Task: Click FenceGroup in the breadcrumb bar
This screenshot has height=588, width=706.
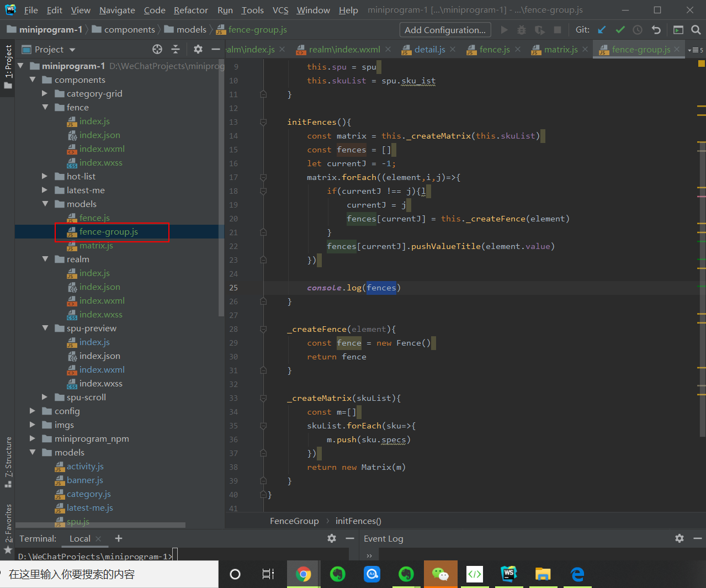Action: [x=294, y=521]
